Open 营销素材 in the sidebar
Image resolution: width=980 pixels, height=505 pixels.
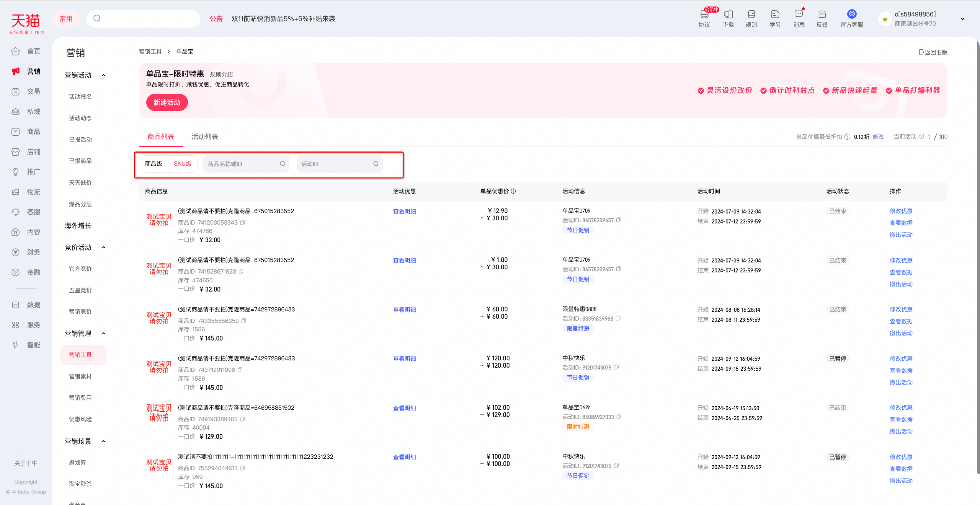click(80, 376)
